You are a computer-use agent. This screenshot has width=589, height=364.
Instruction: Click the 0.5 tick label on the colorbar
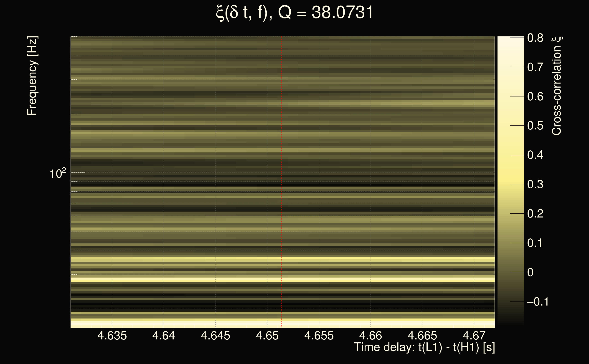coord(535,126)
